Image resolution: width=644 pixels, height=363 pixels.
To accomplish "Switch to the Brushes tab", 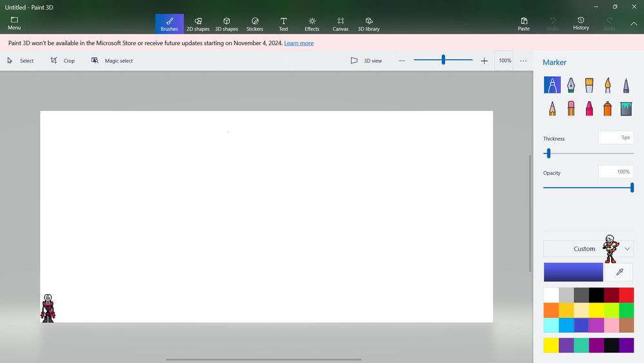I will click(169, 24).
